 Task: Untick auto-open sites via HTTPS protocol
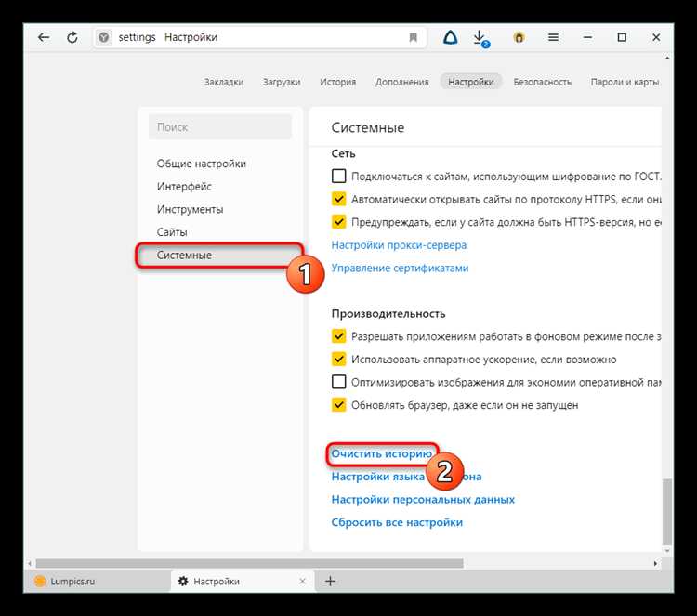(338, 199)
